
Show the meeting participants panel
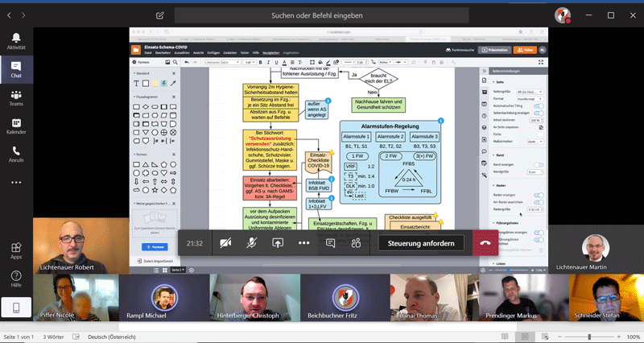point(356,243)
